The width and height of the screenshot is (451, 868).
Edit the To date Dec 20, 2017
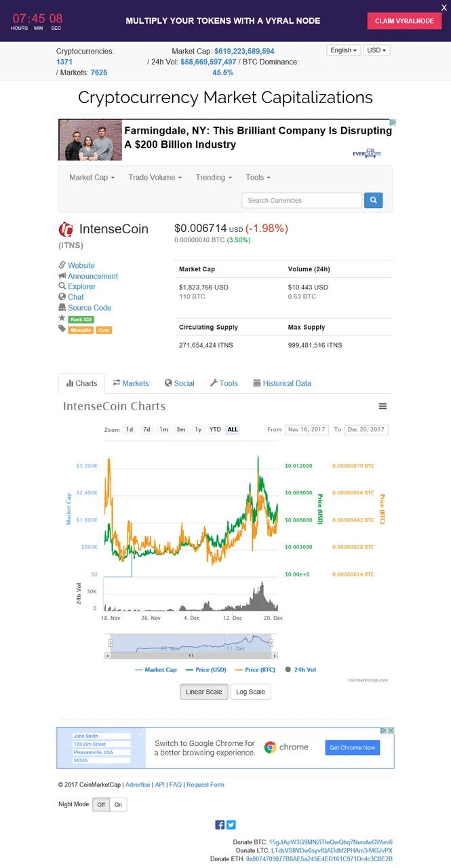pyautogui.click(x=366, y=429)
